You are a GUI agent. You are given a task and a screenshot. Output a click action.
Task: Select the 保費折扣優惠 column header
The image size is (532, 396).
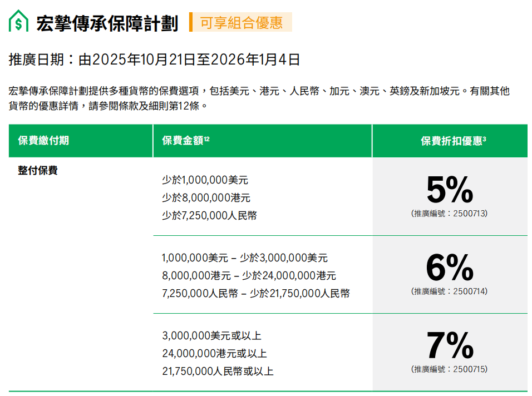tap(453, 141)
